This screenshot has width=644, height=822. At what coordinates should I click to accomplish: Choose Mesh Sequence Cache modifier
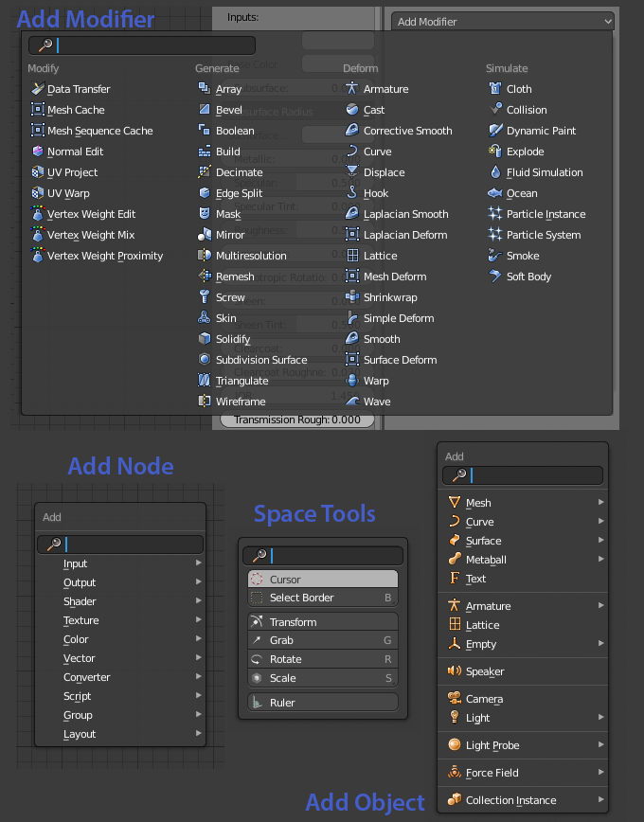click(x=99, y=131)
